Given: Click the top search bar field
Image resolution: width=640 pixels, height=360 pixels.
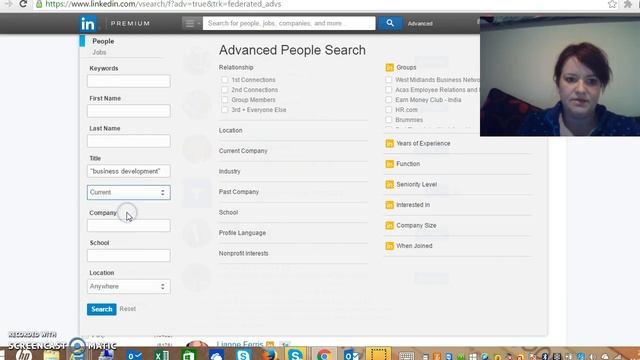Looking at the screenshot, I should click(289, 23).
